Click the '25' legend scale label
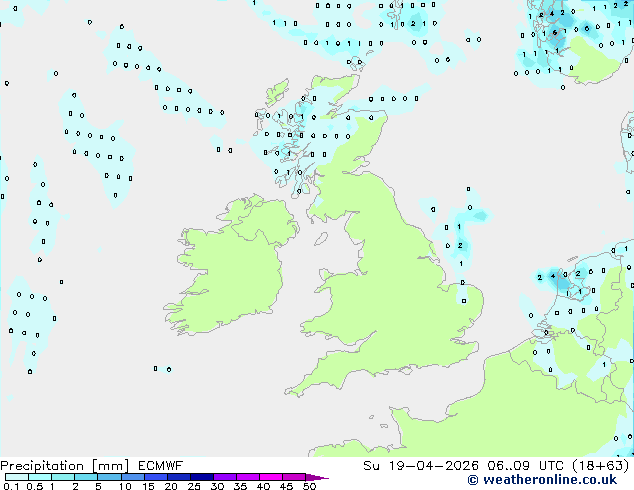This screenshot has height=490, width=634. point(194,486)
